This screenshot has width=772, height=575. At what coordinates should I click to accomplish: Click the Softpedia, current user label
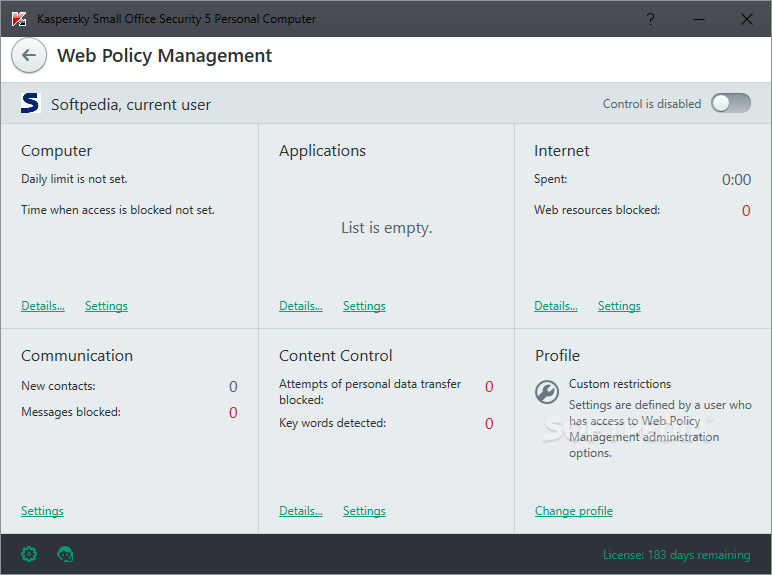tap(131, 104)
